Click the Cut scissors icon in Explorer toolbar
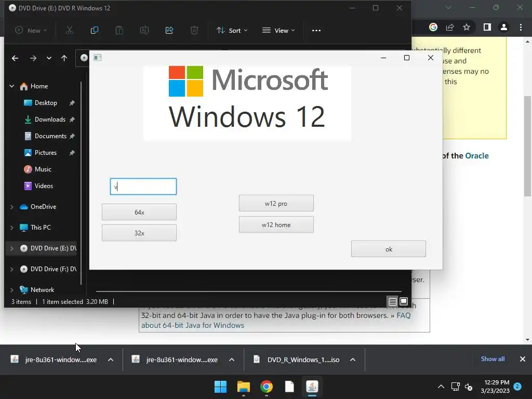 click(x=69, y=30)
